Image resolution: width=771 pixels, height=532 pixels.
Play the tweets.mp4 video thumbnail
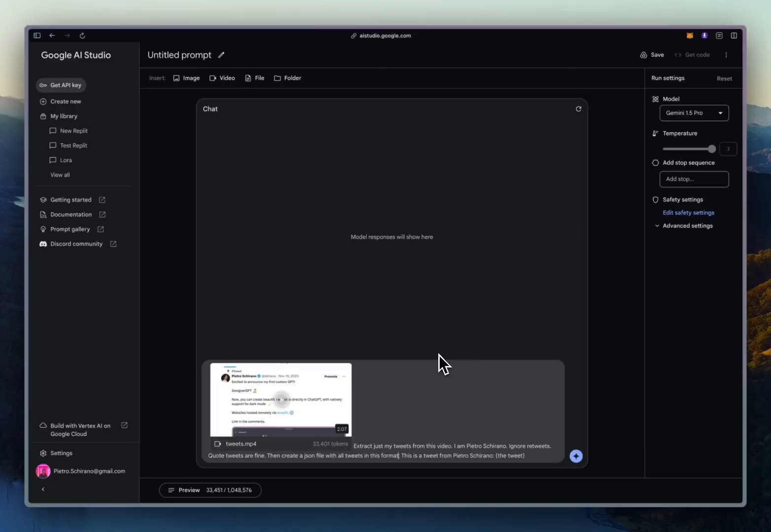281,399
